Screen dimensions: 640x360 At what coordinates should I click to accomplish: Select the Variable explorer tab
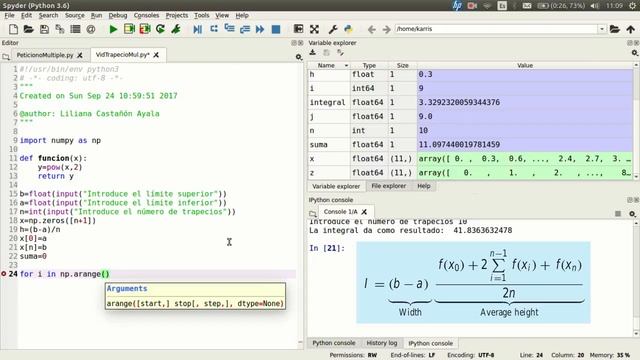[336, 186]
